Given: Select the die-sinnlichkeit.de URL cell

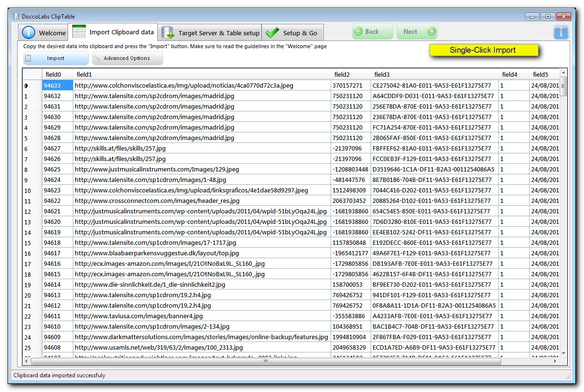Looking at the screenshot, I should tap(202, 284).
